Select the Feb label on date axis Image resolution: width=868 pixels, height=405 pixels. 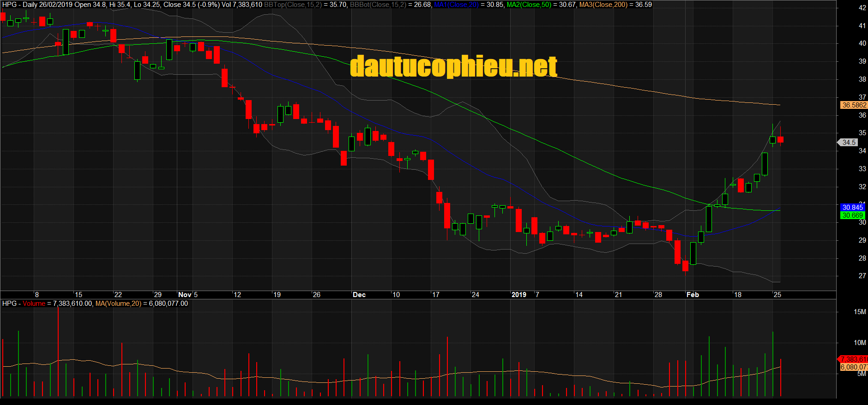point(693,295)
